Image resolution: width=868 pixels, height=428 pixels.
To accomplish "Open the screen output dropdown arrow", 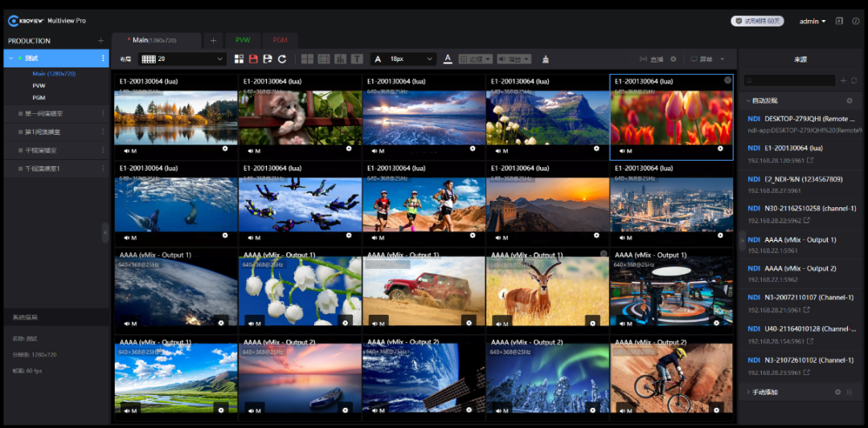I will [723, 59].
